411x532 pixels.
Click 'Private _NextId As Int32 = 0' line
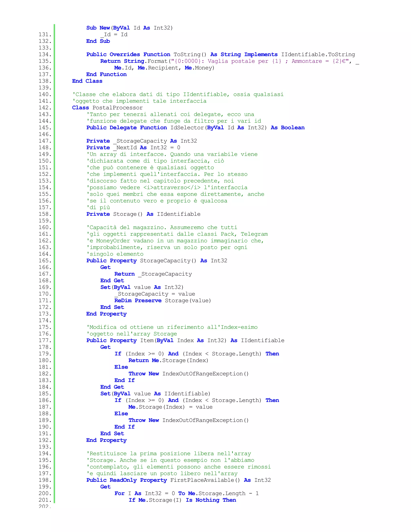click(x=133, y=147)
